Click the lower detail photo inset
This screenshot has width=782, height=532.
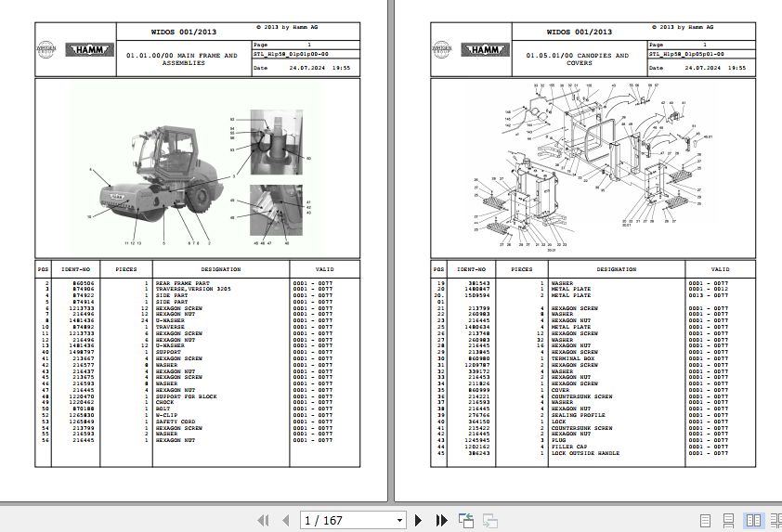tap(276, 210)
